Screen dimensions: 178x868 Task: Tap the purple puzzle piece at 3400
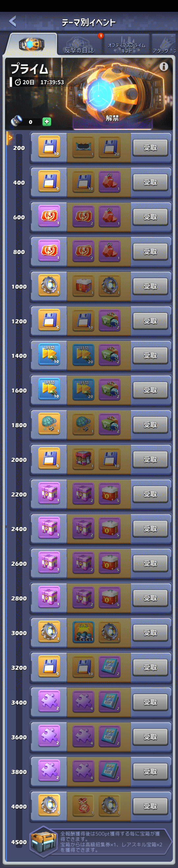[49, 701]
